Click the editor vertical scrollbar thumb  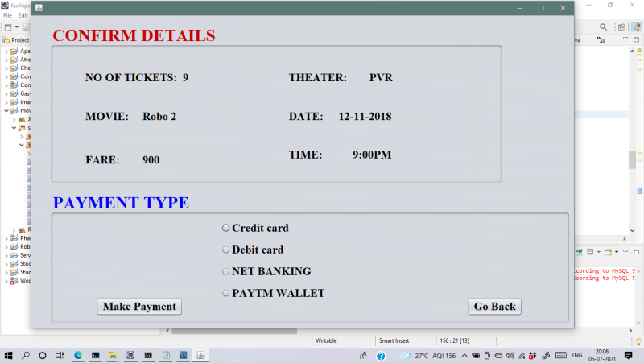[x=632, y=159]
